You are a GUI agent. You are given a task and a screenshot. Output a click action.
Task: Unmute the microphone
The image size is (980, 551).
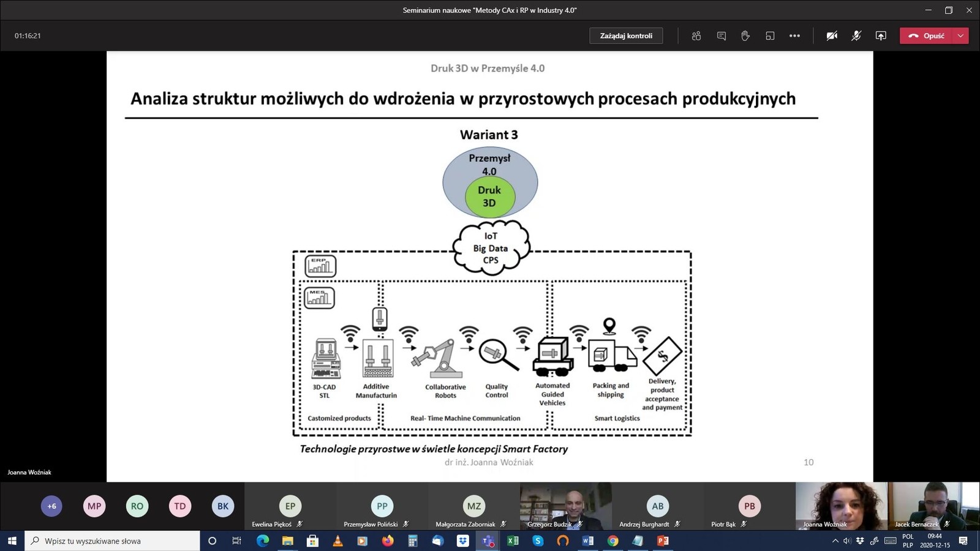856,36
